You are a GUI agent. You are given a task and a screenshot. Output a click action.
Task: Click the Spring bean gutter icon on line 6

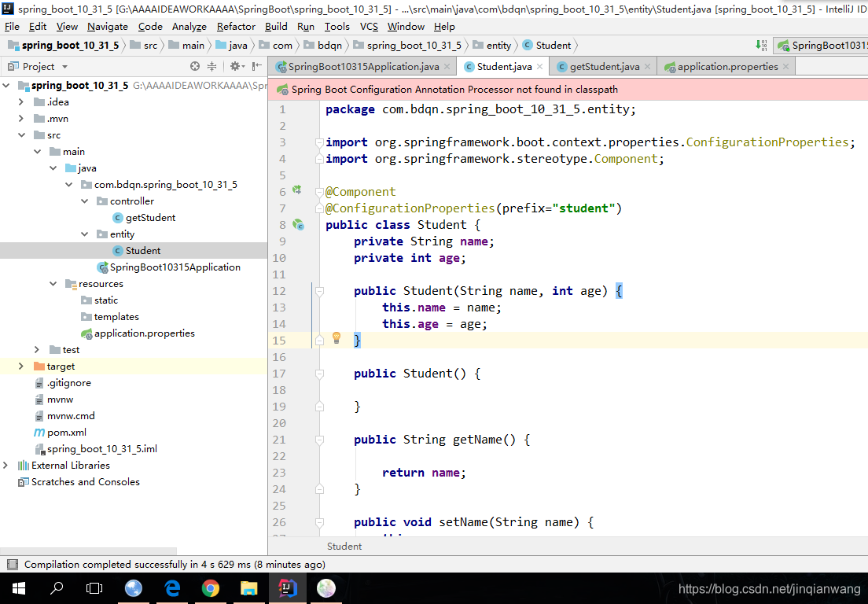[297, 190]
